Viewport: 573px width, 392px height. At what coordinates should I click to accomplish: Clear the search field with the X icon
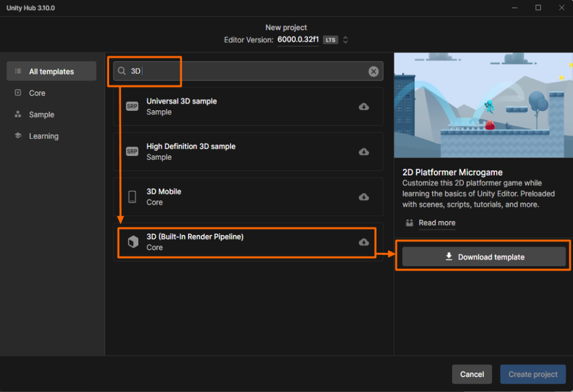tap(373, 72)
